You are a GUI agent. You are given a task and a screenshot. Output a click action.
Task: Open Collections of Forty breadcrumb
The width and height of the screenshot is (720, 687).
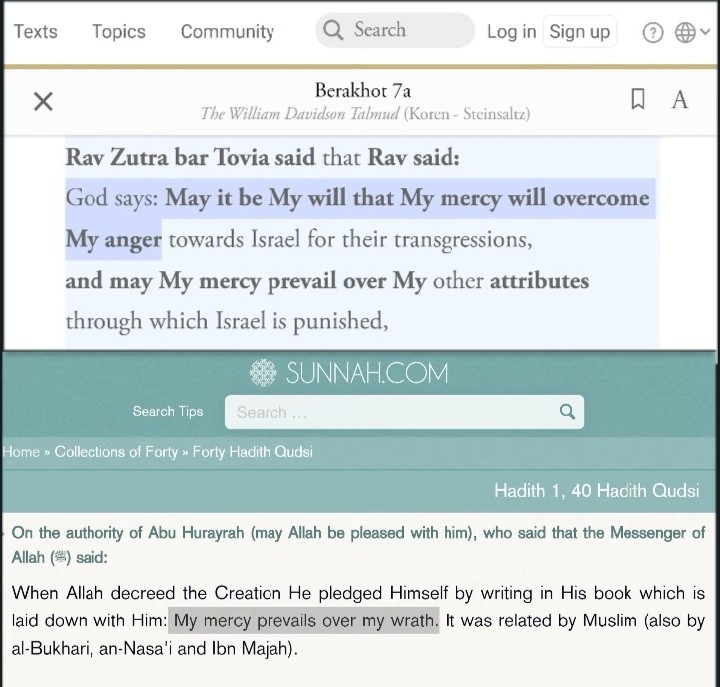116,452
